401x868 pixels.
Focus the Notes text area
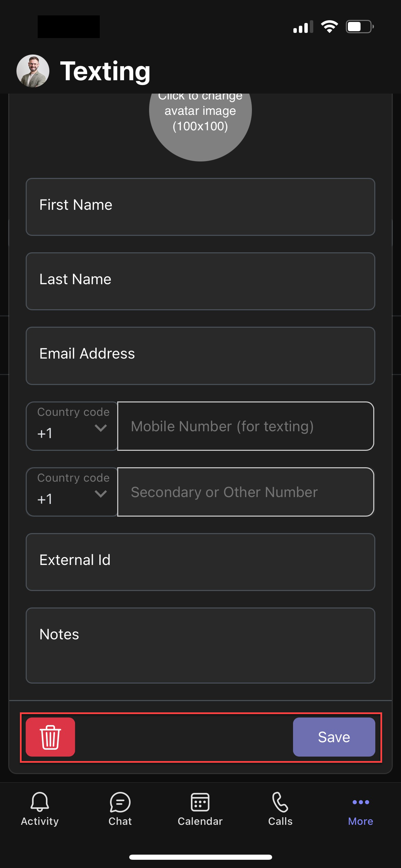(x=200, y=645)
